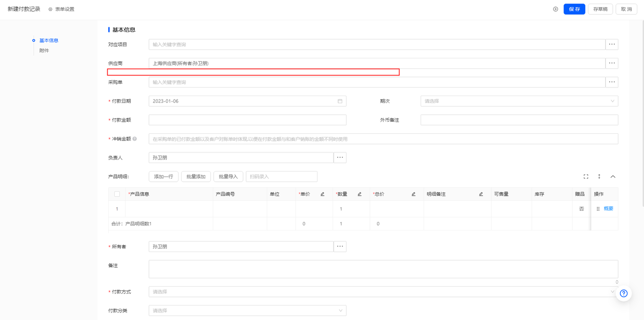644x320 pixels.
Task: Edit the 明细备注 column with pencil icon
Action: [481, 194]
